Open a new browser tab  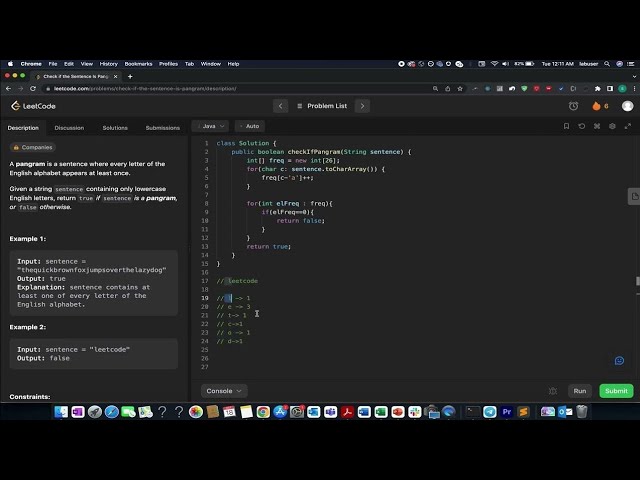tap(130, 76)
